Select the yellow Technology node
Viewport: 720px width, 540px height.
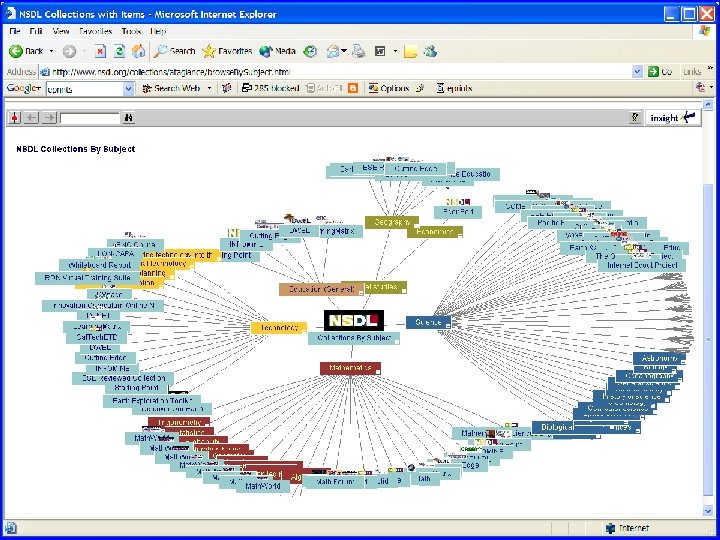tap(279, 327)
